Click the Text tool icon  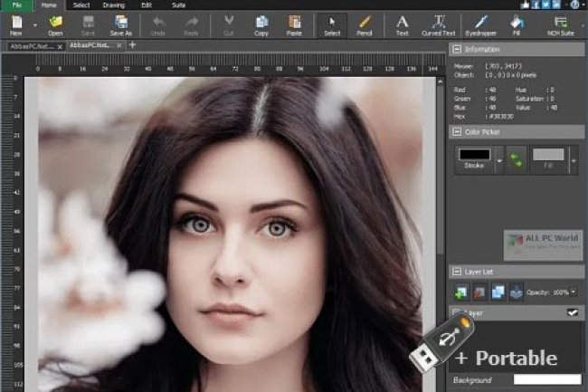[402, 24]
